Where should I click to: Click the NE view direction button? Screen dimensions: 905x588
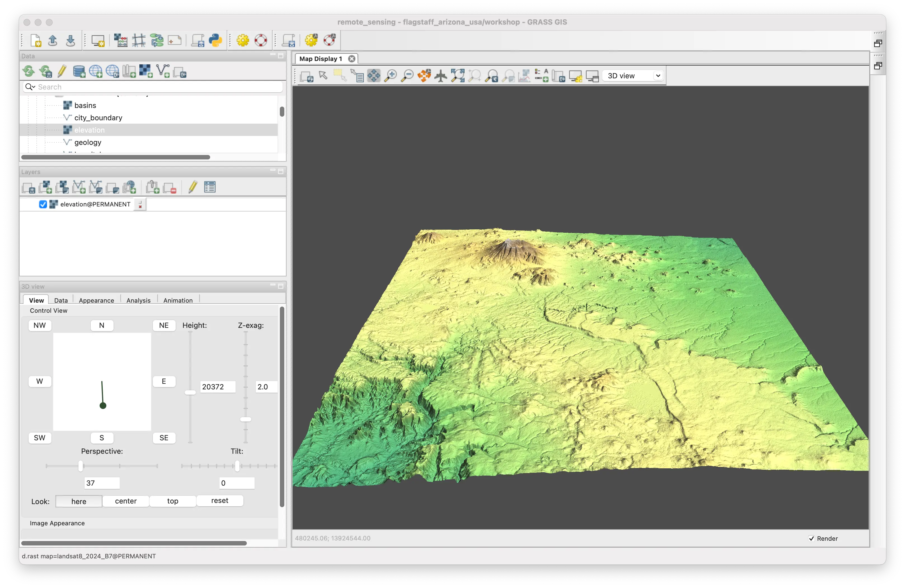click(x=164, y=325)
